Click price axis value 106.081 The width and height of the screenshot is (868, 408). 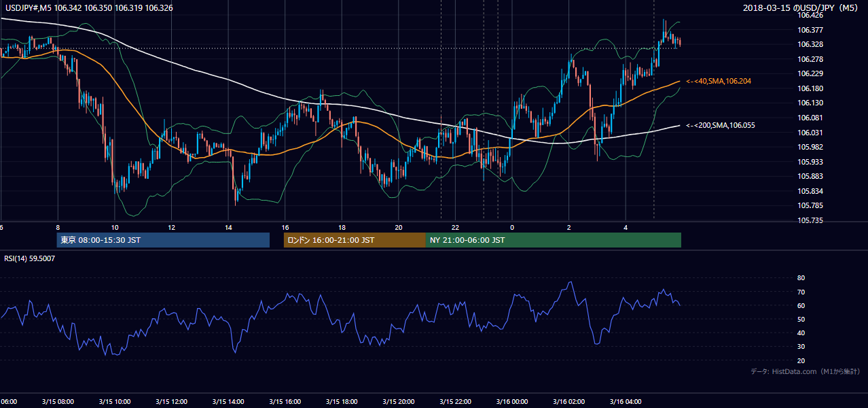point(810,118)
